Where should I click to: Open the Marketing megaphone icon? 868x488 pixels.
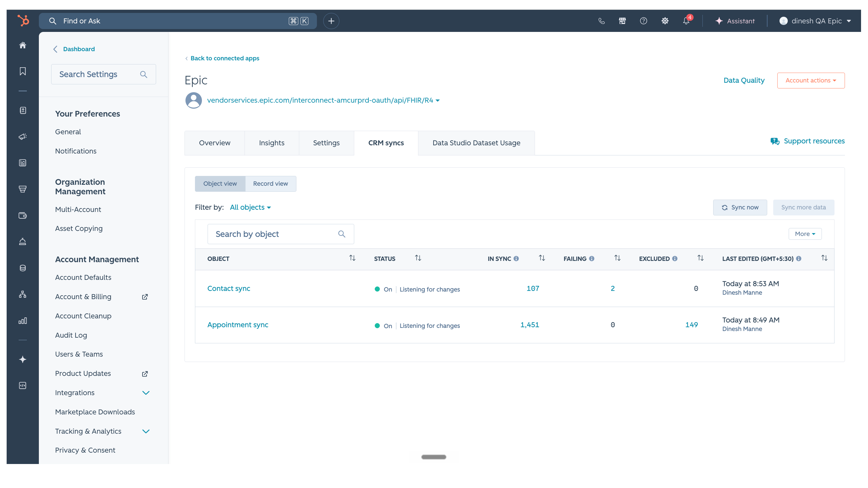pyautogui.click(x=22, y=136)
